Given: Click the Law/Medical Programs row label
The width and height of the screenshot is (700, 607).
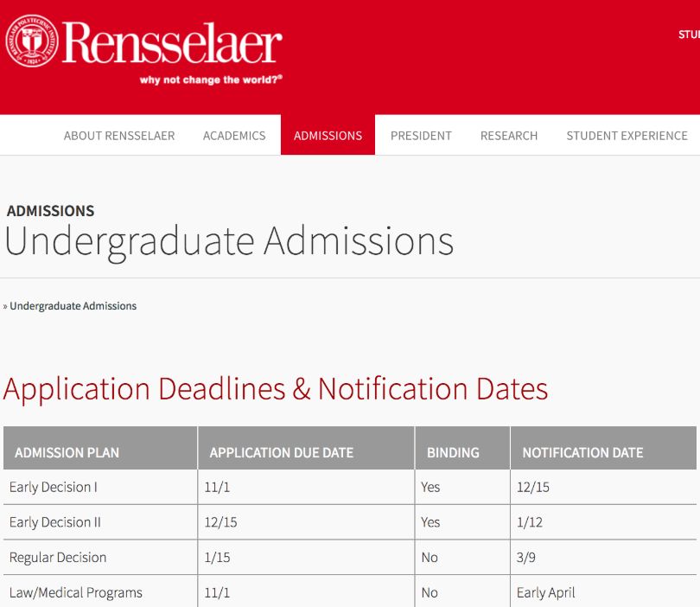Looking at the screenshot, I should (x=76, y=593).
